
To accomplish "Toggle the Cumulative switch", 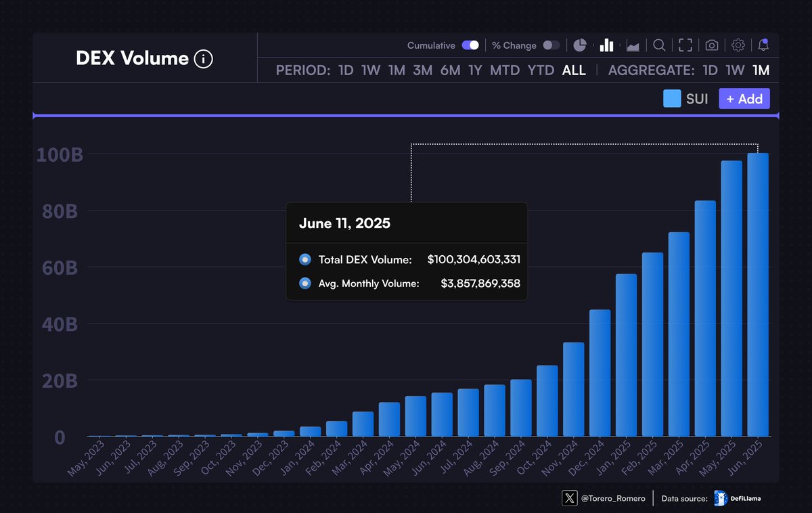I will click(470, 45).
